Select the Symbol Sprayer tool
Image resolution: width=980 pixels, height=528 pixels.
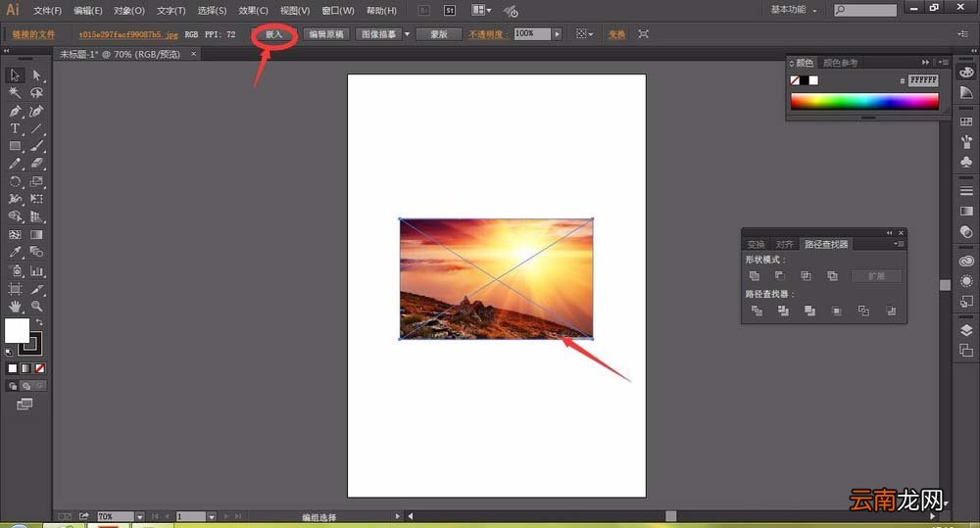point(15,271)
